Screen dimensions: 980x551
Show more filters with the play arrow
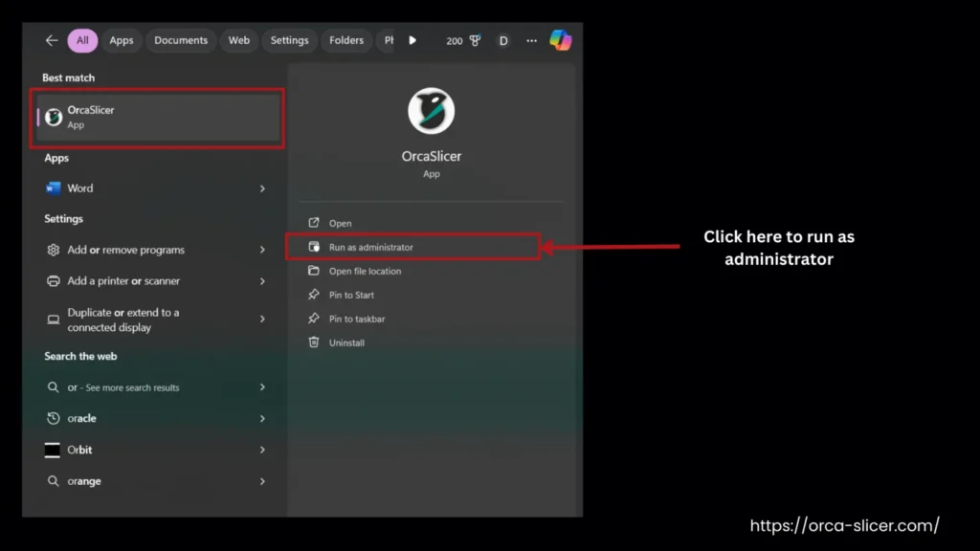click(412, 40)
